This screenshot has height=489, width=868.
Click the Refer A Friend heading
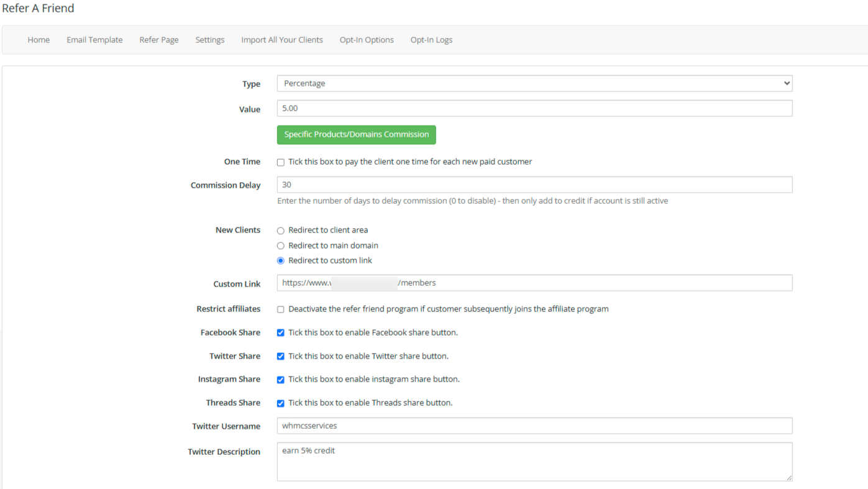tap(38, 8)
